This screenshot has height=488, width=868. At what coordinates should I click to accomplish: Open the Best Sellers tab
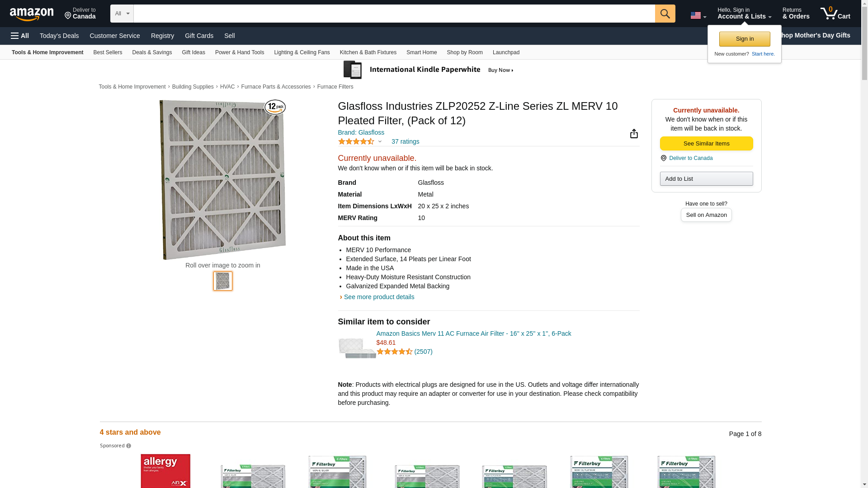pos(108,52)
